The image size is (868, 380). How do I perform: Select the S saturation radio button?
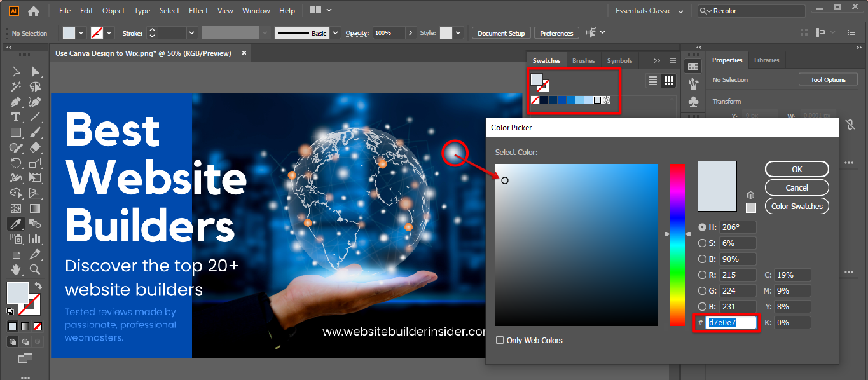pyautogui.click(x=702, y=243)
